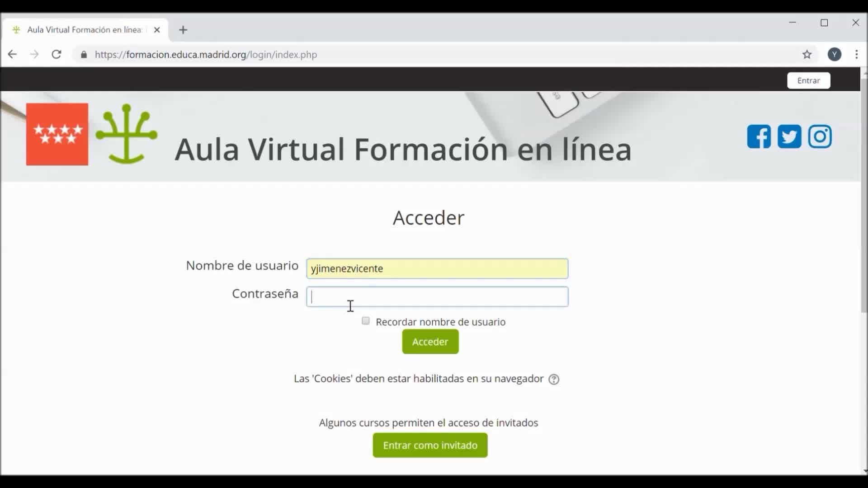This screenshot has width=868, height=488.
Task: Open the Instagram social link icon
Action: pos(820,136)
